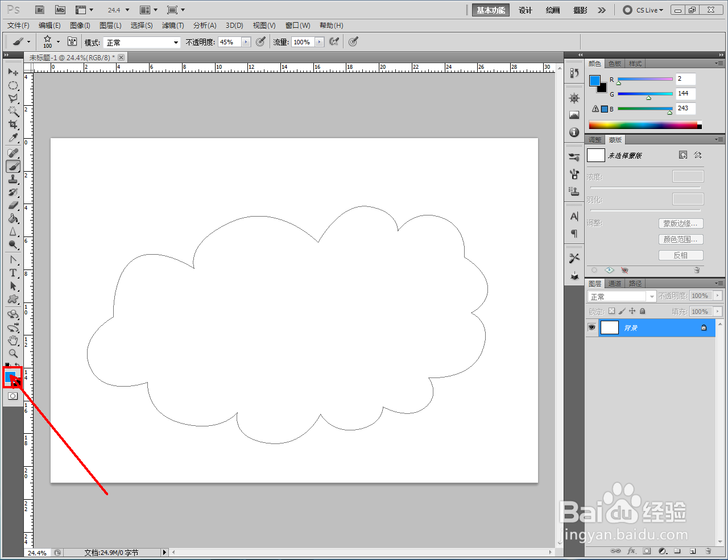
Task: Select the Move tool
Action: point(13,72)
